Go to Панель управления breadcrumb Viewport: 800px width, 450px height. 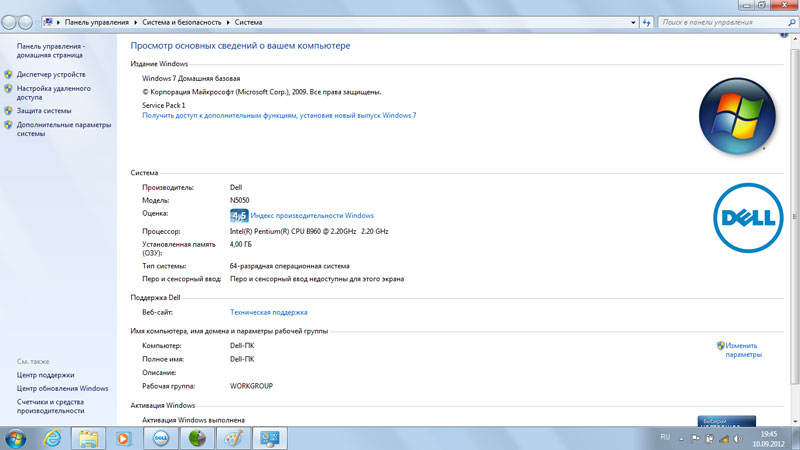(x=96, y=22)
